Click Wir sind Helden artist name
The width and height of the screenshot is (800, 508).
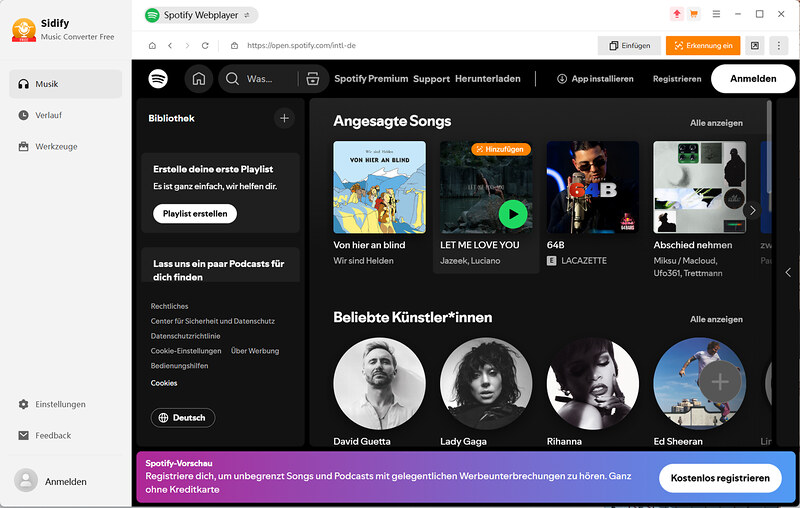pos(363,261)
